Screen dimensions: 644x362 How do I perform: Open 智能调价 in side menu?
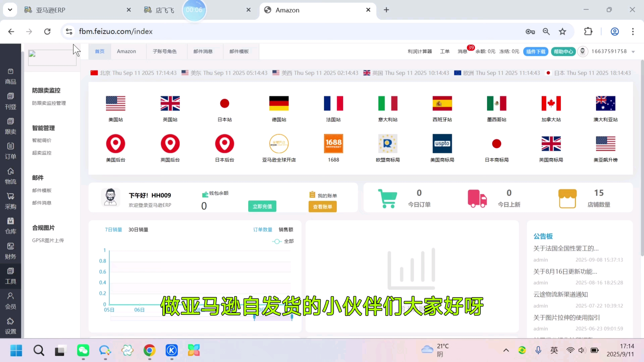point(42,140)
